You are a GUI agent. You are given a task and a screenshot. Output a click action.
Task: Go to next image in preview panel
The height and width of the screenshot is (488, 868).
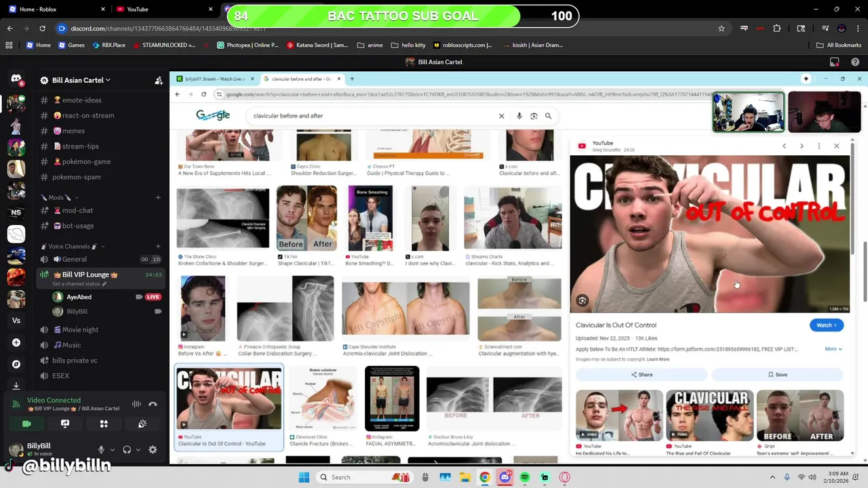802,146
